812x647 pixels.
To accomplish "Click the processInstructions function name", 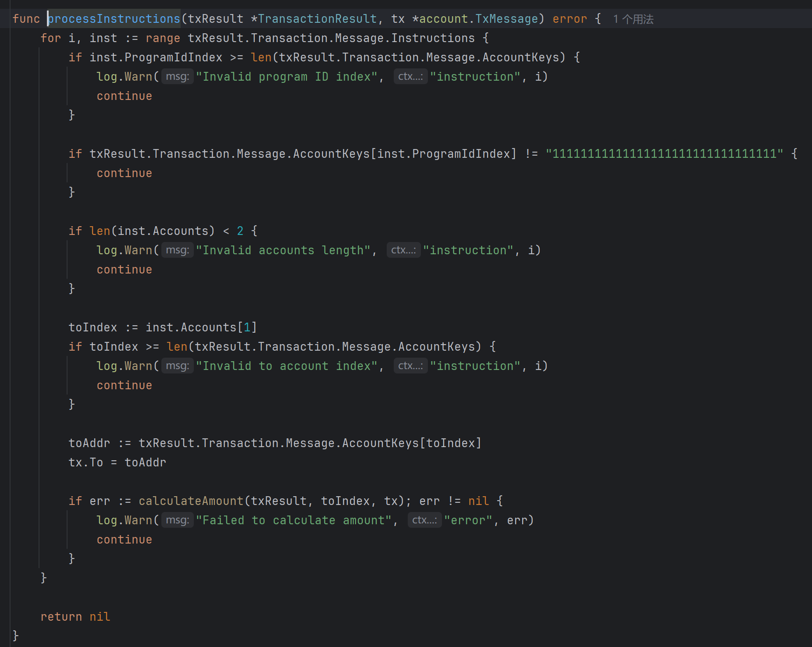I will click(x=114, y=19).
